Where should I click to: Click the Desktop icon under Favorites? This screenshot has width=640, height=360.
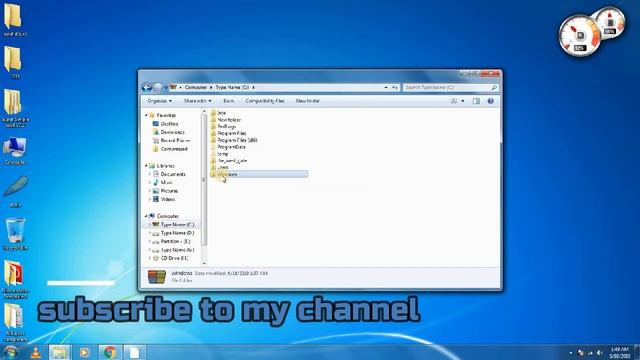(156, 124)
